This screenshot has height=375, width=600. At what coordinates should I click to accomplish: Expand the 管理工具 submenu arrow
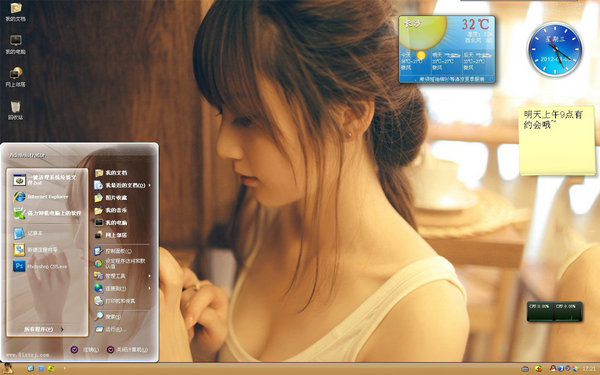149,276
